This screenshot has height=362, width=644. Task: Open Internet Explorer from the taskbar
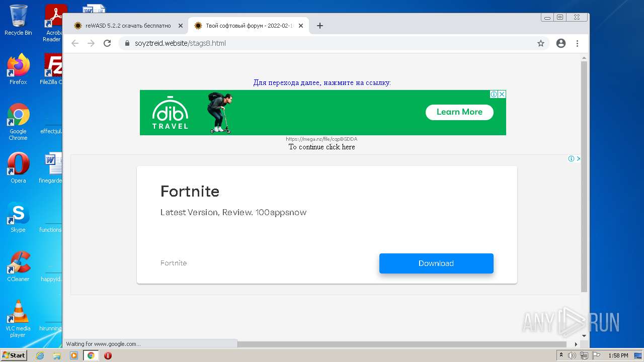[40, 355]
